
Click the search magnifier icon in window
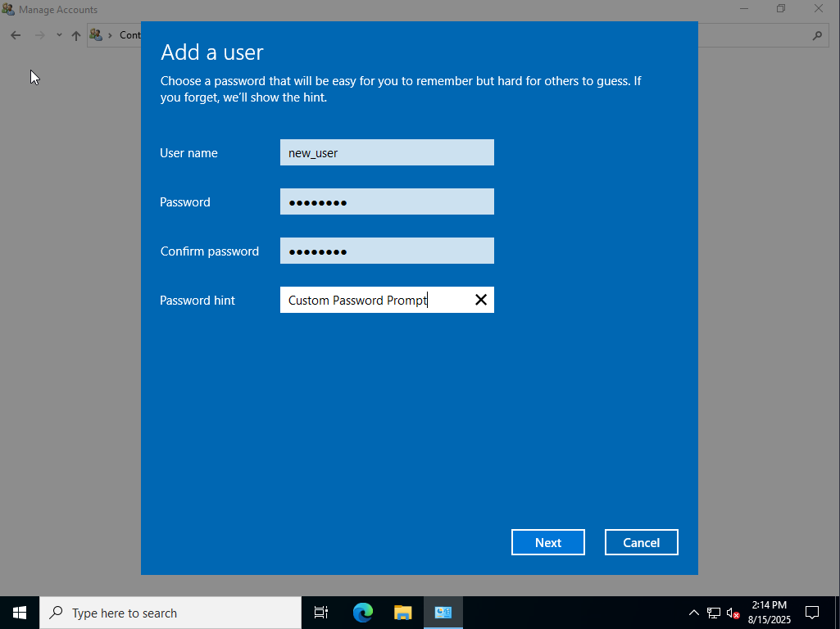coord(816,35)
